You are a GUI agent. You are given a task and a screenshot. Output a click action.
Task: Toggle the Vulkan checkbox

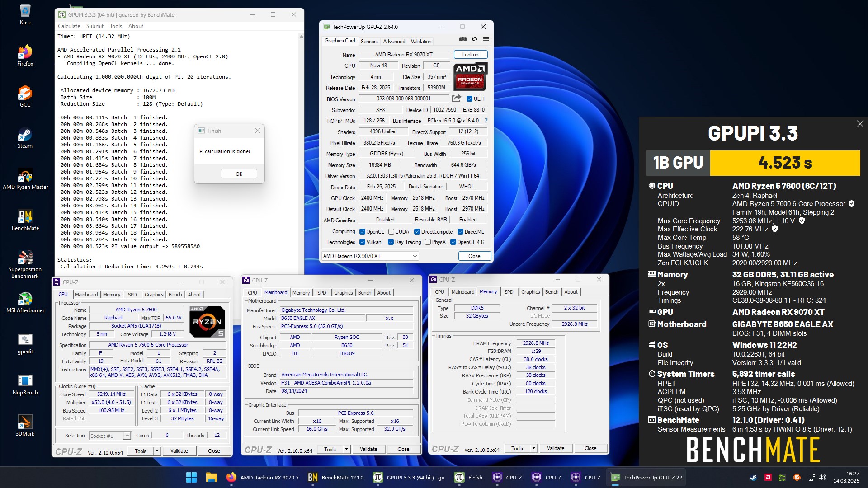pyautogui.click(x=362, y=242)
